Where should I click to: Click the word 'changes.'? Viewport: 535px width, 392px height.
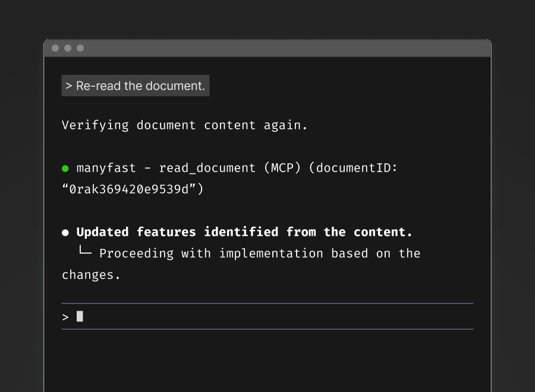(91, 275)
